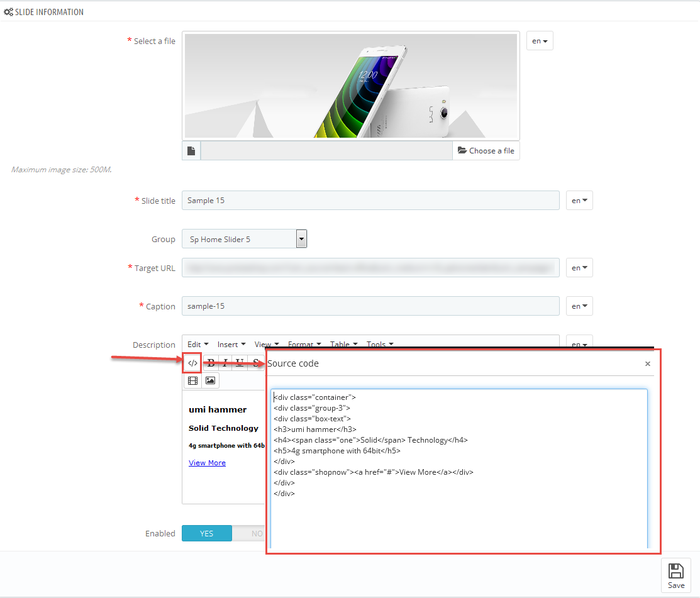Click the div class container source line

coord(314,397)
